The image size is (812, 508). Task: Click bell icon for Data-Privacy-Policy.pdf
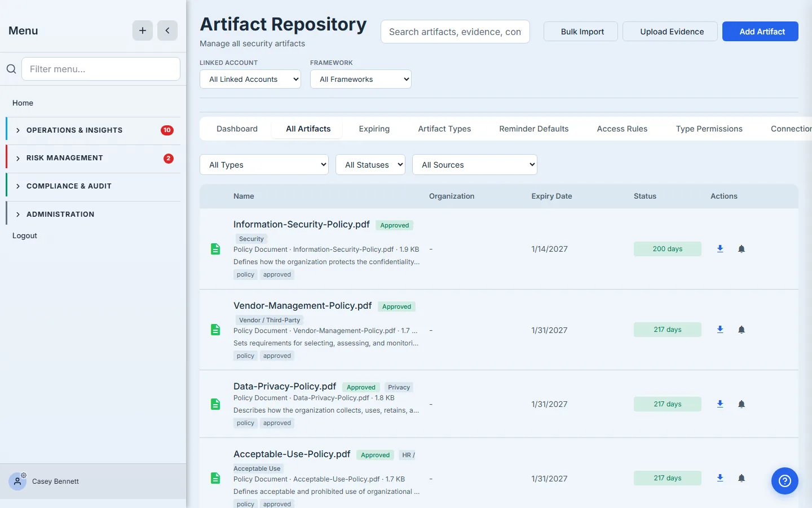coord(742,404)
